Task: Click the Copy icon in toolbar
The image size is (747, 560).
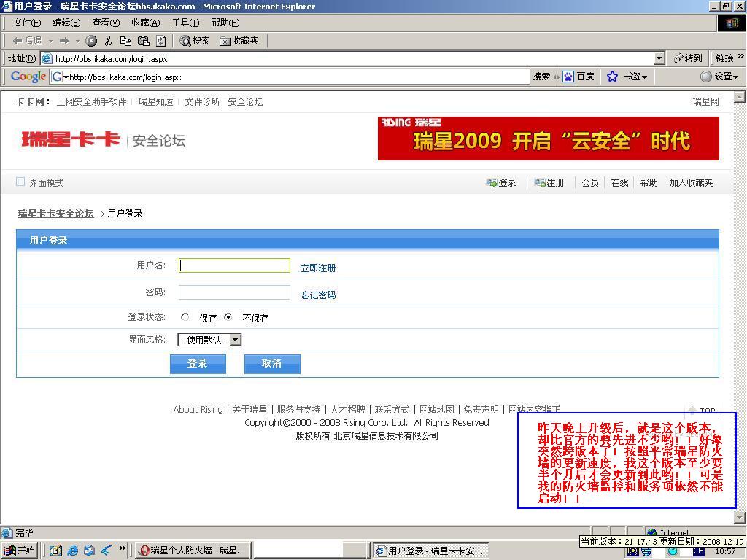Action: click(x=125, y=41)
